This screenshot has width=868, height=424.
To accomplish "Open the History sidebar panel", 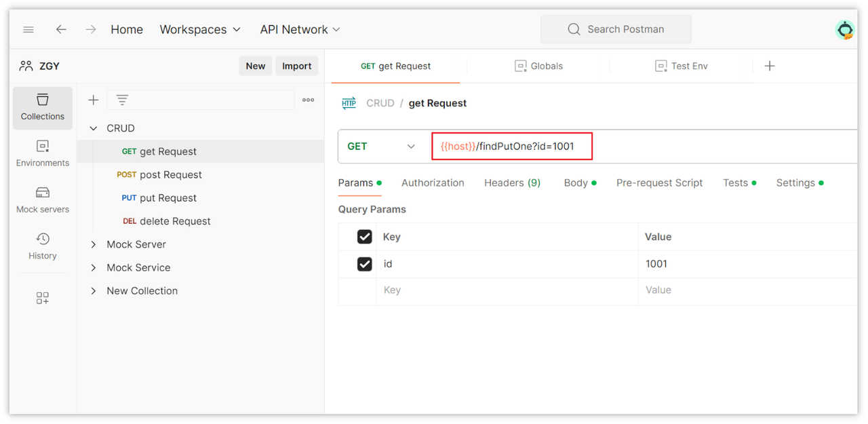I will [43, 246].
